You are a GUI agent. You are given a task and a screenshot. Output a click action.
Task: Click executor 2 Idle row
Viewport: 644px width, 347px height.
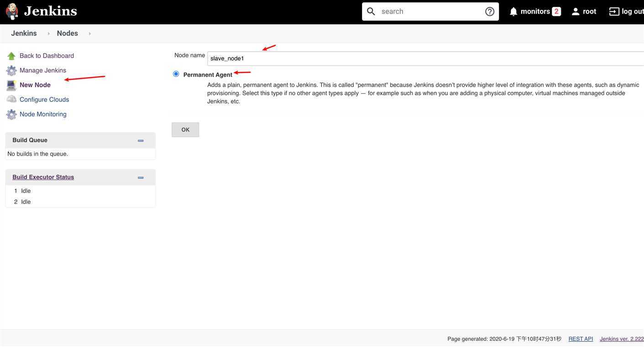(x=80, y=202)
